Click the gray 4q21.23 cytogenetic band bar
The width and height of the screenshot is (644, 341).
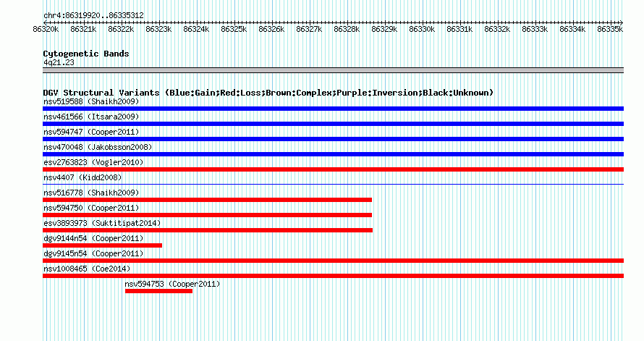[333, 70]
